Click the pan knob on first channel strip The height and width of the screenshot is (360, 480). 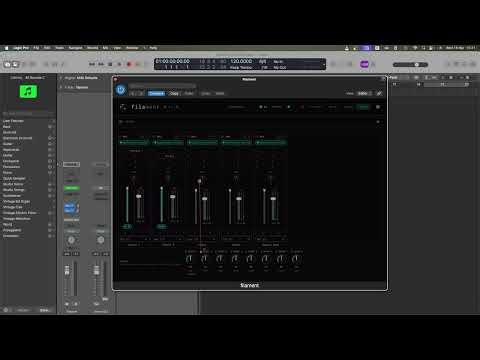(x=71, y=240)
